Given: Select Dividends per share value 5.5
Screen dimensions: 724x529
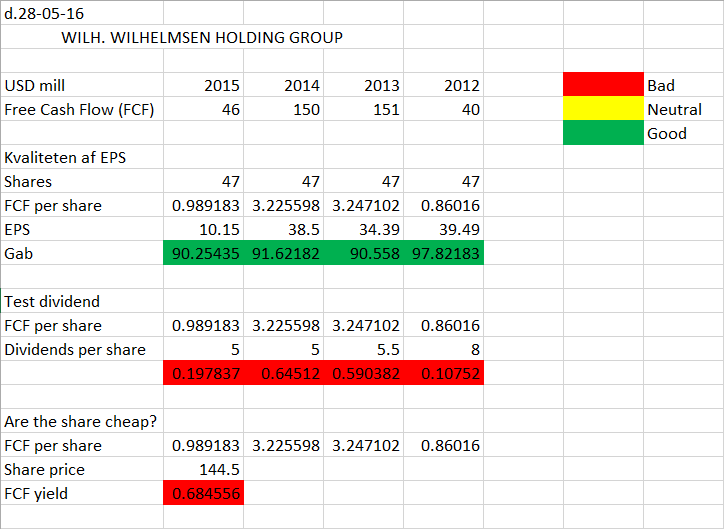Looking at the screenshot, I should [388, 349].
